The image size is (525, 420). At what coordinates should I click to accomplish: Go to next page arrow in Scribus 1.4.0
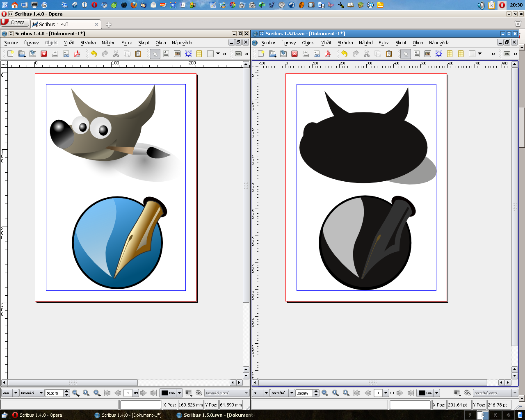click(144, 393)
